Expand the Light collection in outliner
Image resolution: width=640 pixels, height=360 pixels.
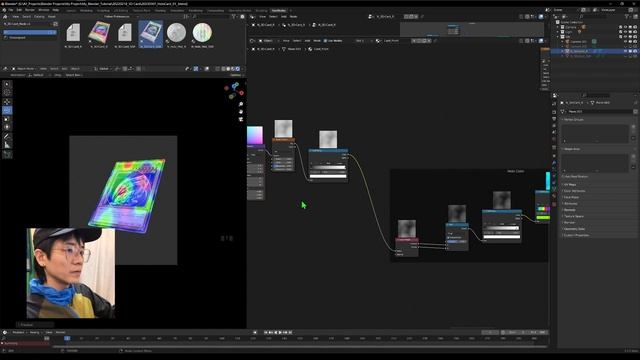558,32
